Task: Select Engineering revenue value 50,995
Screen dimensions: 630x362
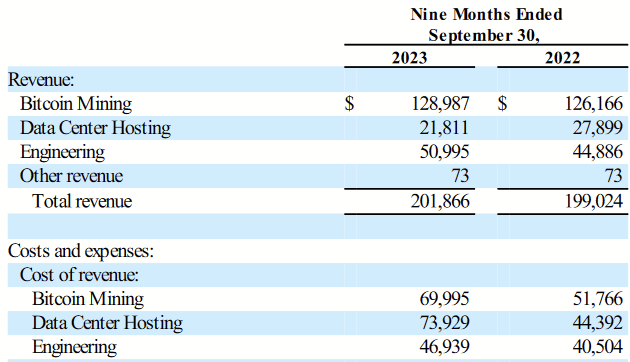Action: click(x=444, y=152)
